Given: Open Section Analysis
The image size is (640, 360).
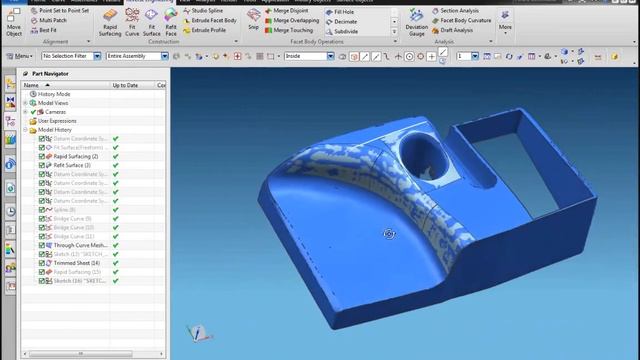Looking at the screenshot, I should (x=455, y=11).
